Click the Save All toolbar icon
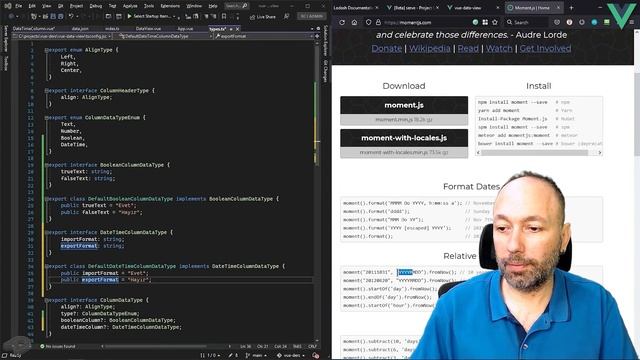The height and width of the screenshot is (360, 640). (x=60, y=16)
